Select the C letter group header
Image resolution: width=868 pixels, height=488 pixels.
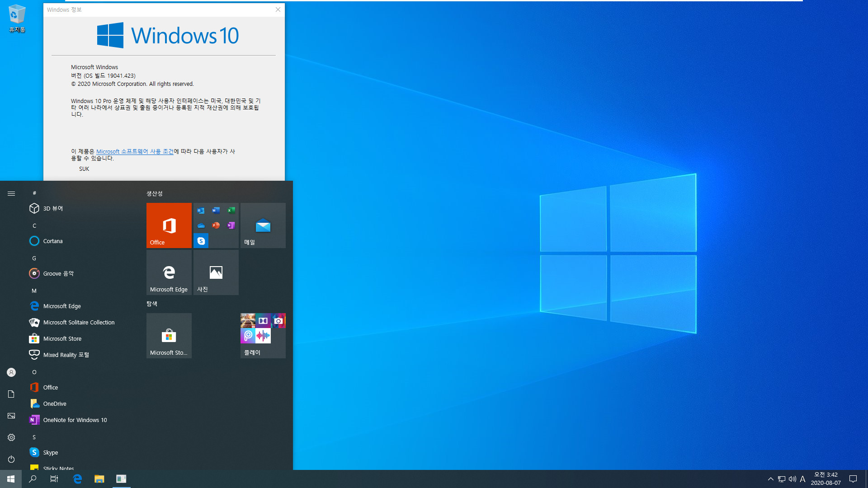pyautogui.click(x=34, y=225)
